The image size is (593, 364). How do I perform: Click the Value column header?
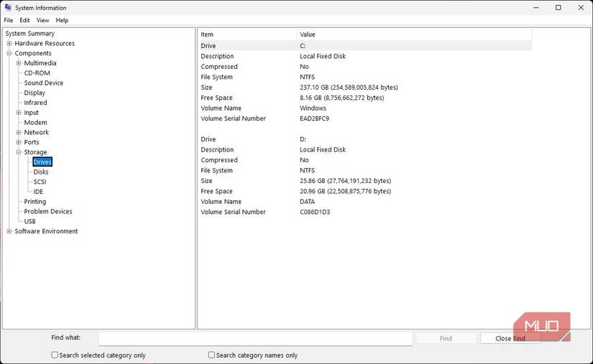pyautogui.click(x=415, y=34)
